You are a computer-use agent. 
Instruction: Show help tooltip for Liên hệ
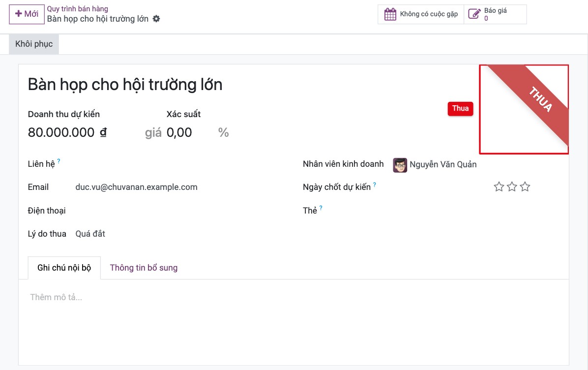pyautogui.click(x=59, y=161)
